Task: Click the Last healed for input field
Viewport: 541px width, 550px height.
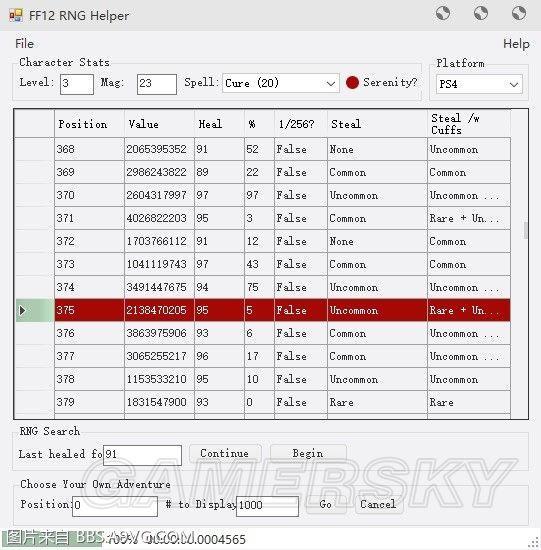Action: (142, 455)
